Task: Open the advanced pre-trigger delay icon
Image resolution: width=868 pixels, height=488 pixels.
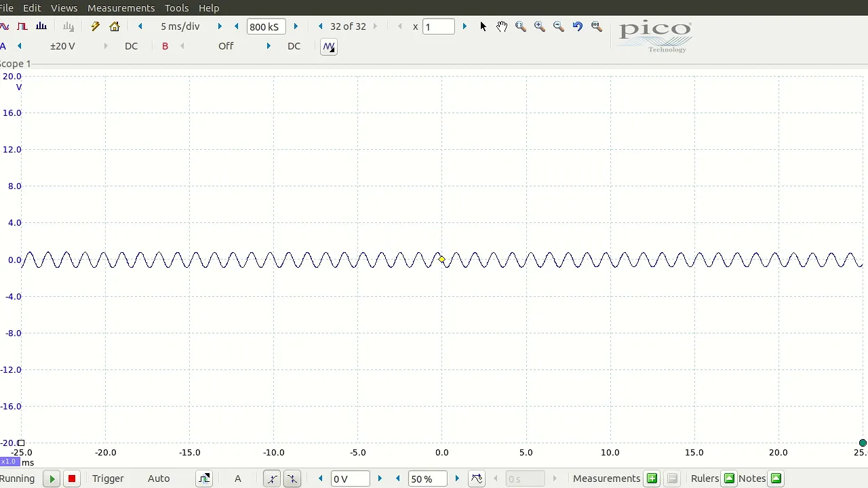Action: tap(477, 479)
